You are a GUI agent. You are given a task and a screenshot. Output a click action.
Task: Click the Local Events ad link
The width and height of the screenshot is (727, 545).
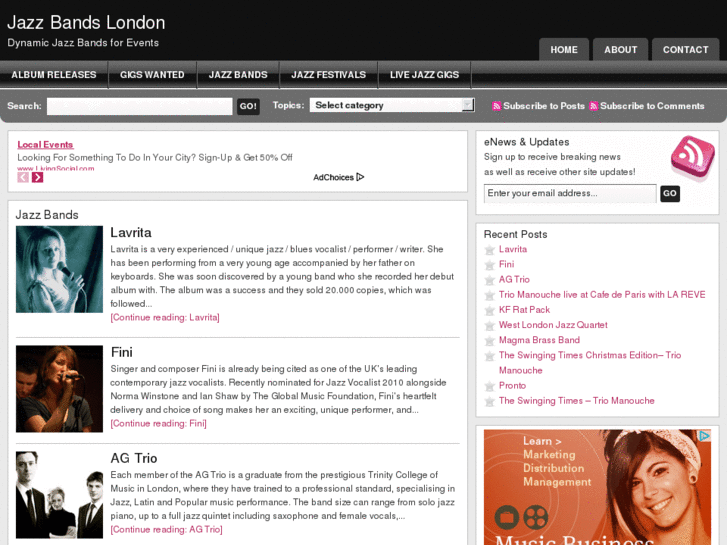(45, 145)
